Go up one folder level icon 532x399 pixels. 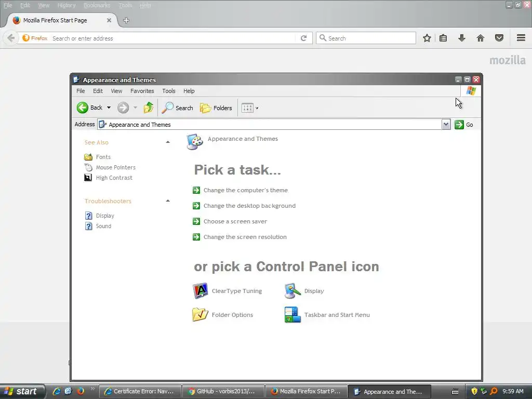point(148,108)
